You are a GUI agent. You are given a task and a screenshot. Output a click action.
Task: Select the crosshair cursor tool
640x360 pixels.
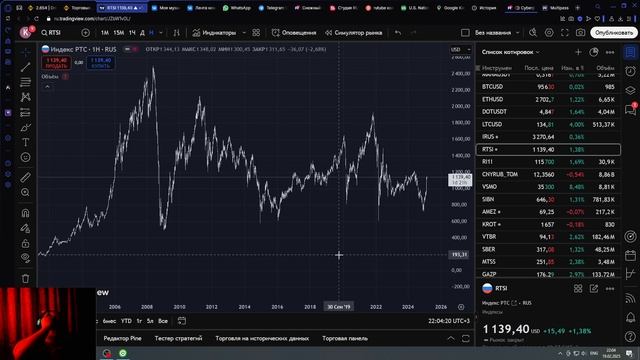[x=25, y=52]
